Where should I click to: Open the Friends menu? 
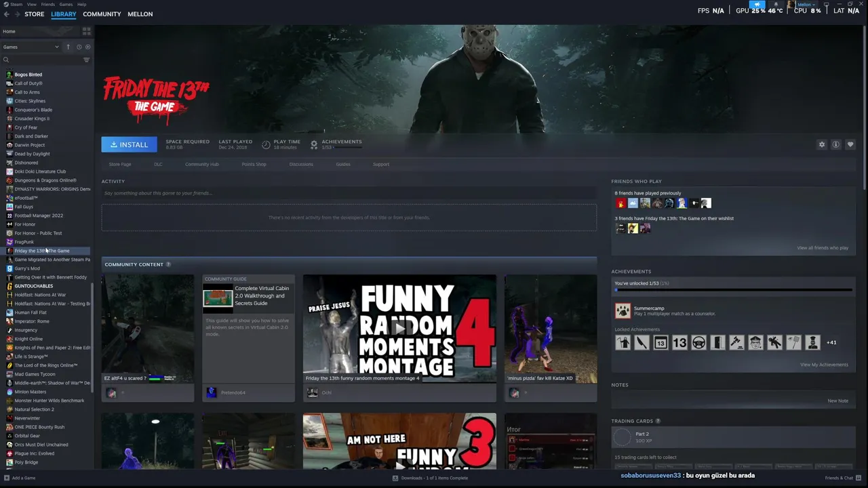tap(48, 4)
